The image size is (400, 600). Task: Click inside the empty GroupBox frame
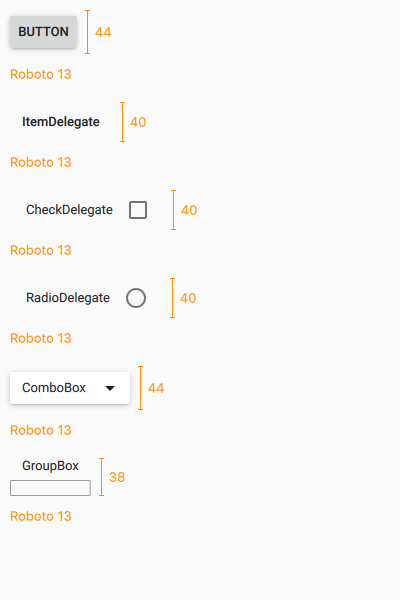tap(50, 488)
